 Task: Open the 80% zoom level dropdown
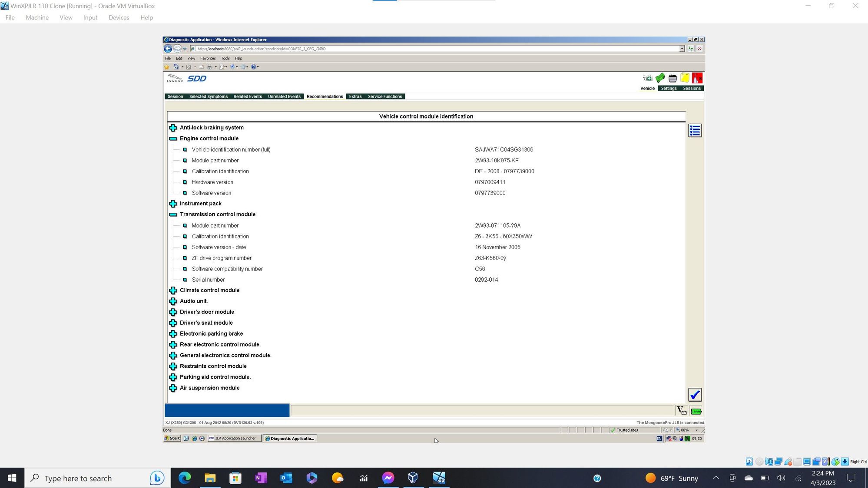click(696, 430)
